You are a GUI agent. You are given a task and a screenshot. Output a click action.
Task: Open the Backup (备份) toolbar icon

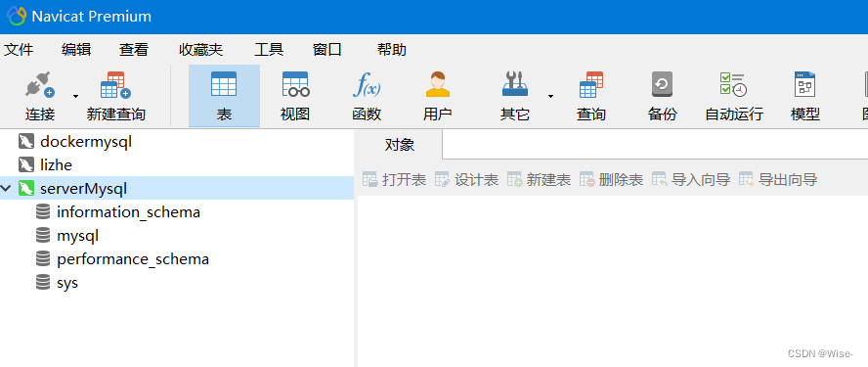(662, 85)
